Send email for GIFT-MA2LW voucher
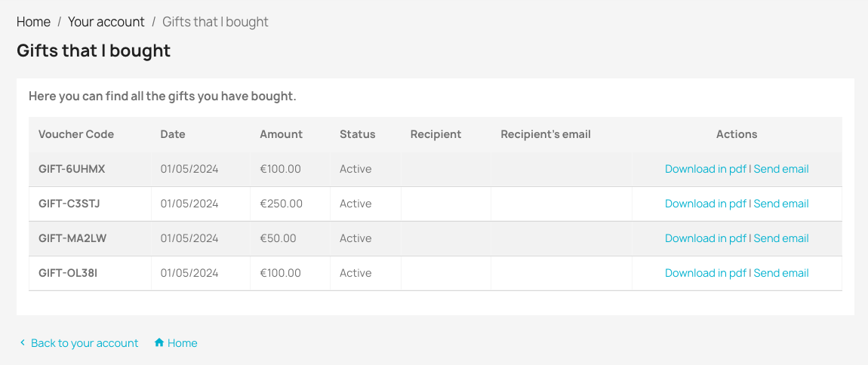Image resolution: width=868 pixels, height=365 pixels. coord(781,238)
